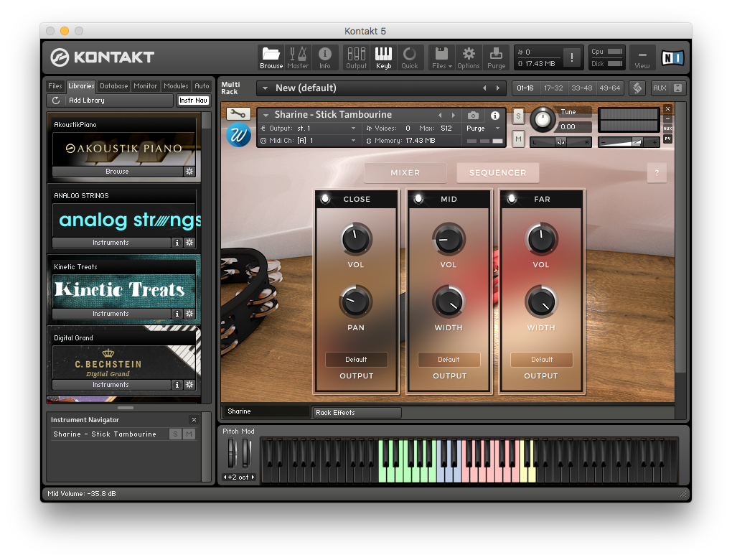Toggle Instr Nav button in browser
Image resolution: width=732 pixels, height=560 pixels.
tap(193, 101)
